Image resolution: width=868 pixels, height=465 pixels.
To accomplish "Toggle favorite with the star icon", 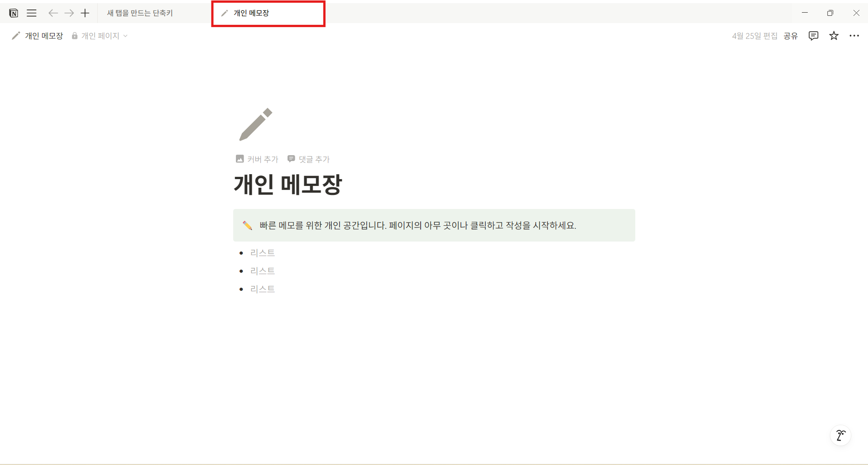I will pos(834,36).
